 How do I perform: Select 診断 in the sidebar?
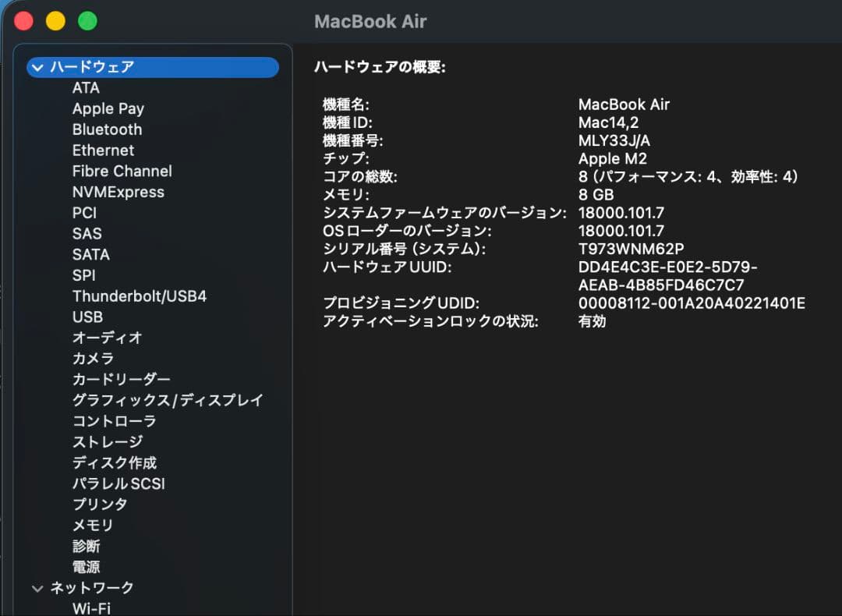[87, 547]
